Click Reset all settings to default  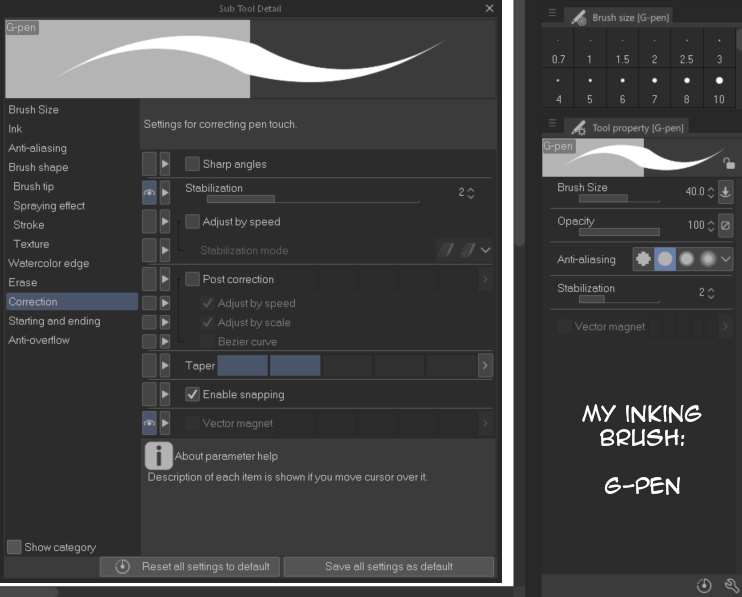(x=190, y=566)
